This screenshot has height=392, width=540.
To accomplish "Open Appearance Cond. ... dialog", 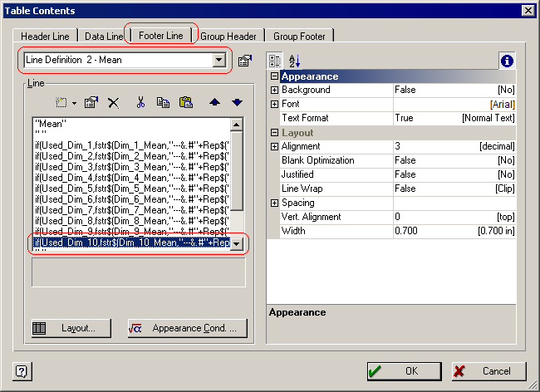I will [188, 328].
